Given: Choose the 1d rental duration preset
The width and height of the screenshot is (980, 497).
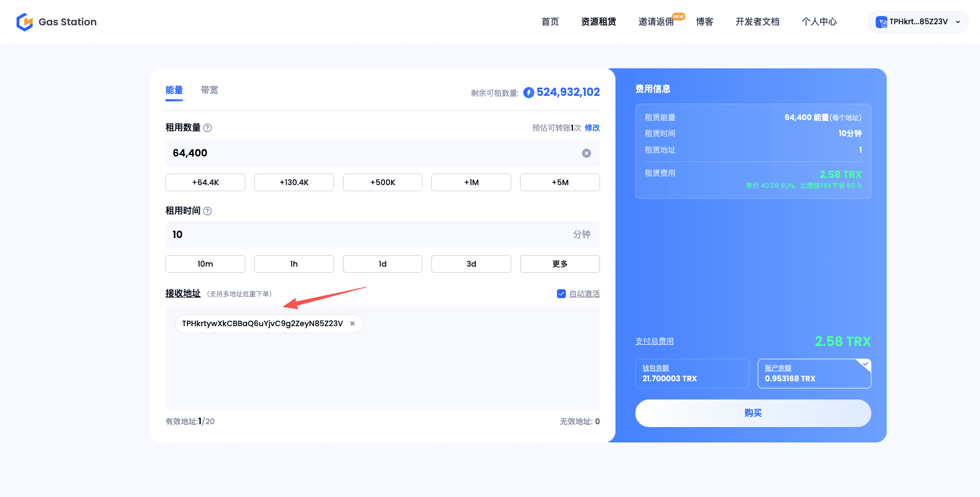Looking at the screenshot, I should [382, 264].
